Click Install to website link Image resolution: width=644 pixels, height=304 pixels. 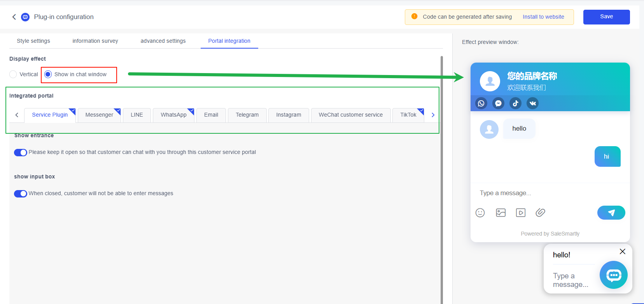[x=543, y=17]
